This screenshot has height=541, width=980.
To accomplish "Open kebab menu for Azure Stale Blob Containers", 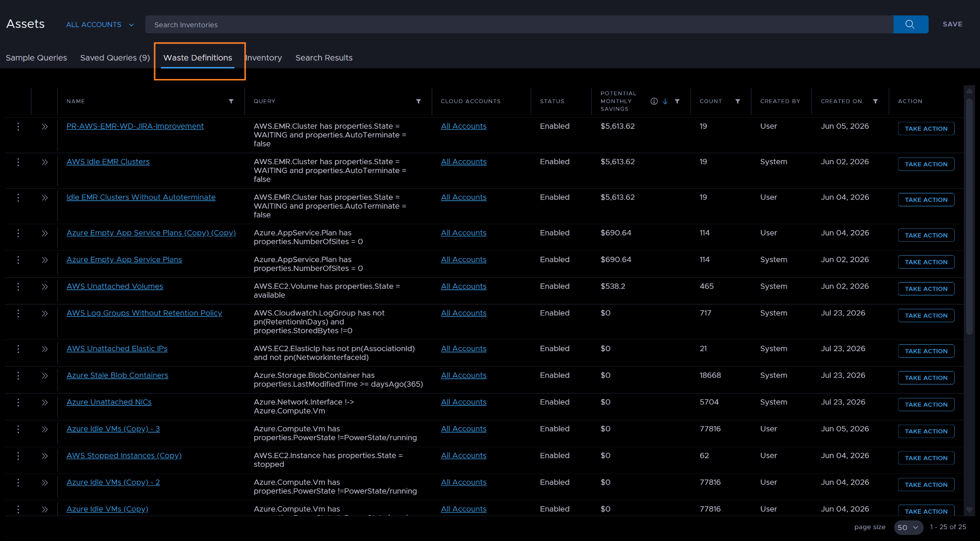I will pos(18,375).
